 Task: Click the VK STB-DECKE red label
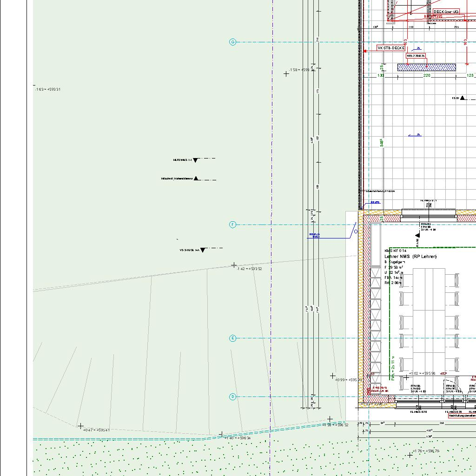pos(391,48)
